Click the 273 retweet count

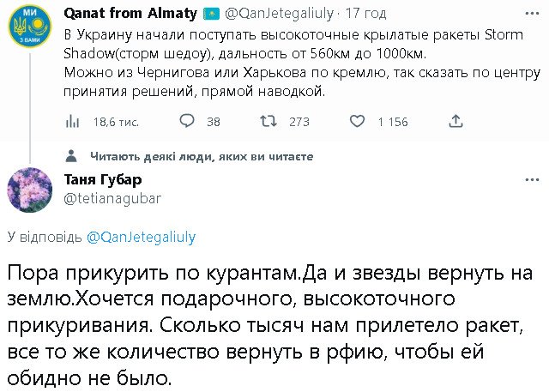[x=299, y=122]
